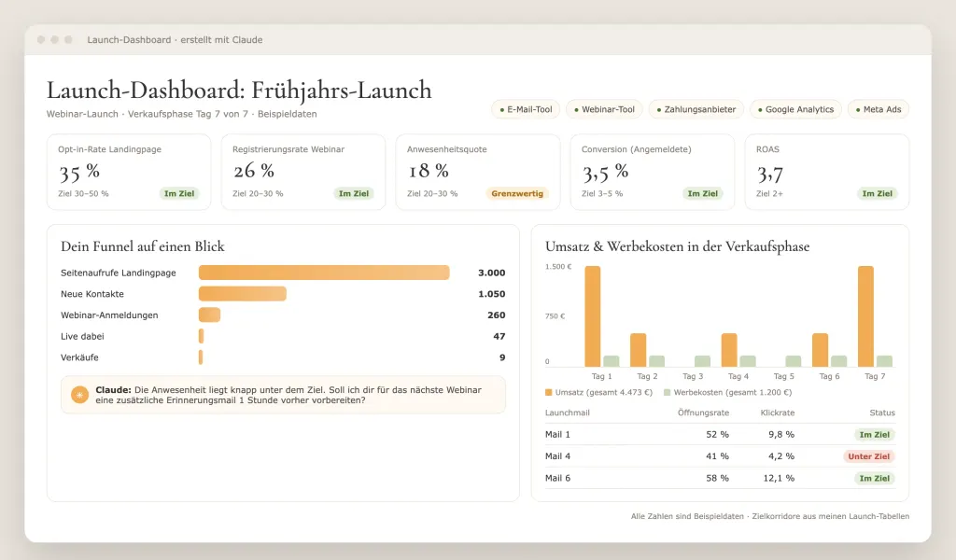Click the Tag 2 orange Umsatz bar
956x560 pixels.
click(639, 350)
